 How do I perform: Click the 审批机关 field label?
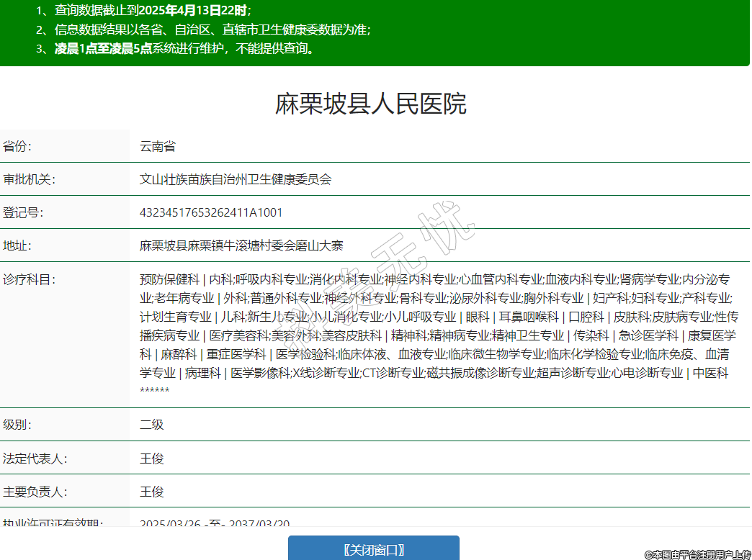(x=29, y=179)
